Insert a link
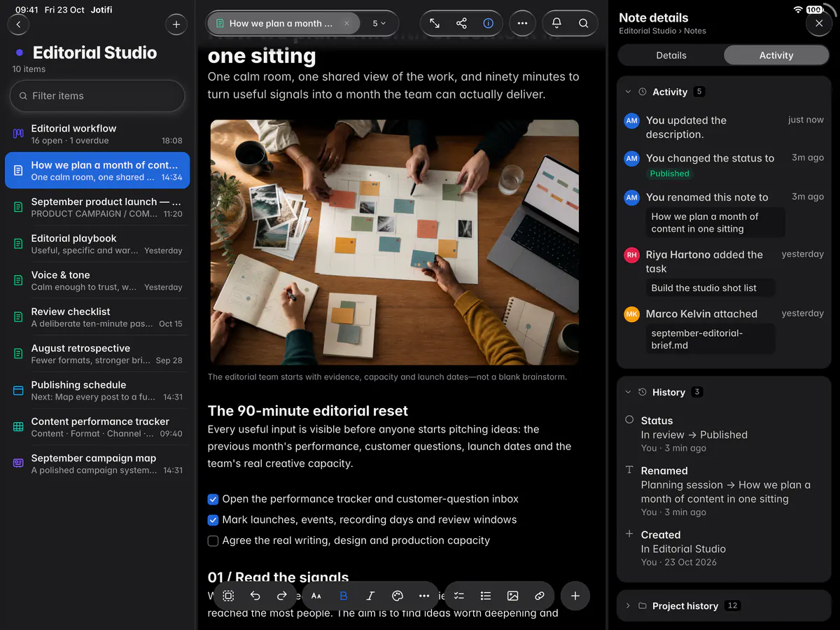The width and height of the screenshot is (840, 630). [540, 596]
